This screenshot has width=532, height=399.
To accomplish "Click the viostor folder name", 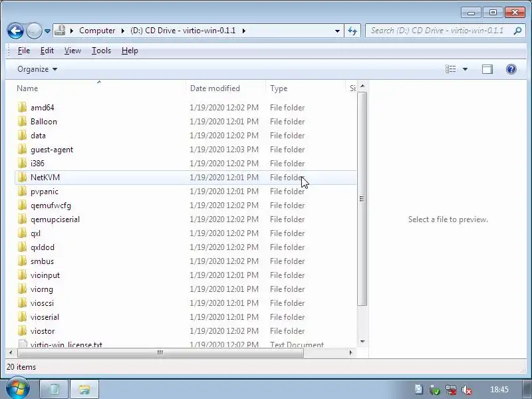I will (43, 331).
